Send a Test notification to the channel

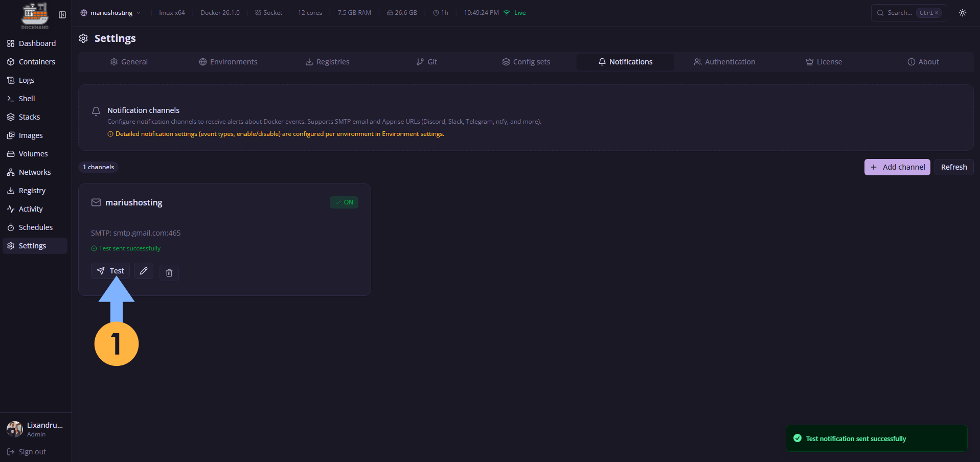[x=110, y=271]
